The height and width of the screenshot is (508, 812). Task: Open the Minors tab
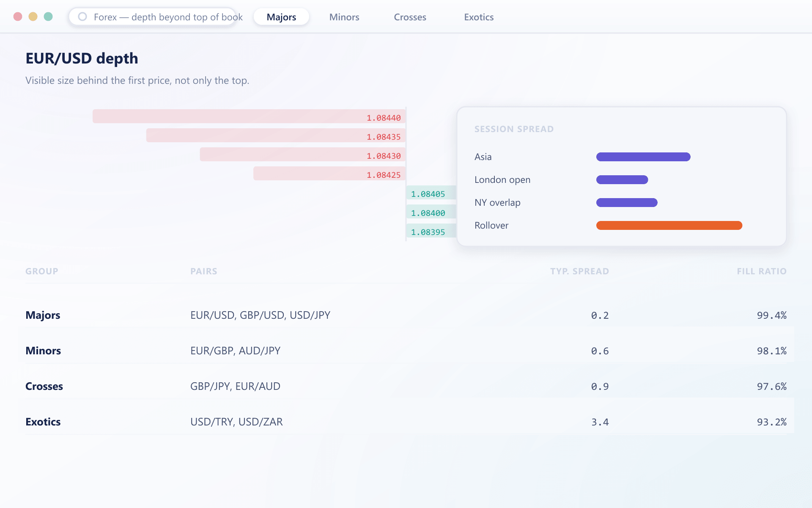[x=344, y=17]
